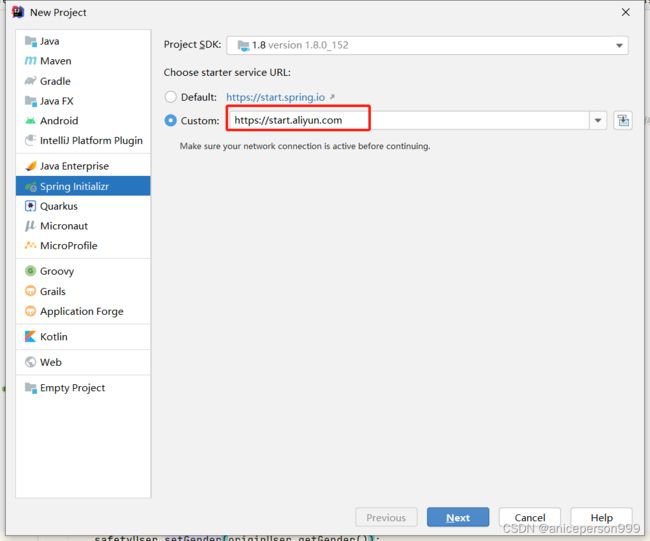Click the SDK folder icon in Project SDK box
Viewport: 650px width, 541px height.
pyautogui.click(x=243, y=45)
